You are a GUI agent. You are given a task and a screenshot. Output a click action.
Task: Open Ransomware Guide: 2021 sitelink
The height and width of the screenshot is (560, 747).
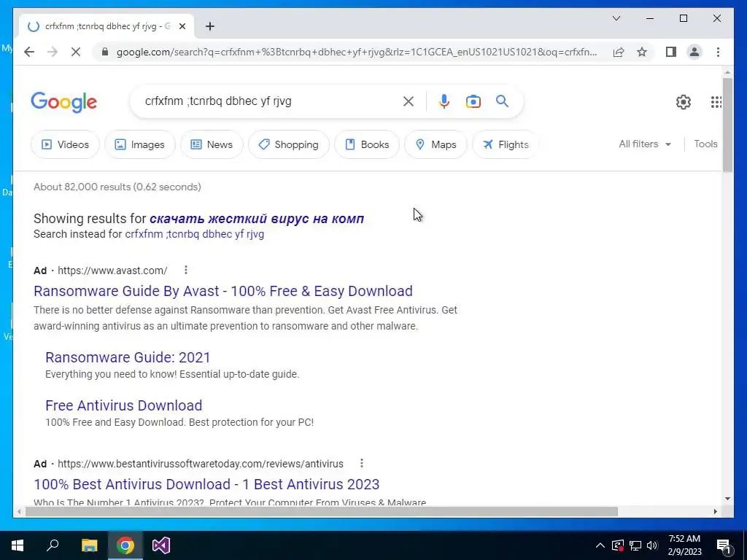[128, 357]
